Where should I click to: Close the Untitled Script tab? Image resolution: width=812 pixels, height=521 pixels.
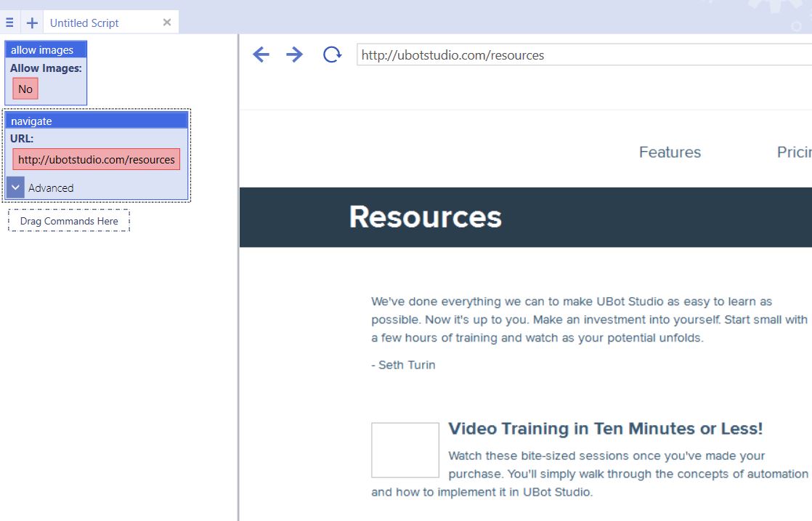167,23
